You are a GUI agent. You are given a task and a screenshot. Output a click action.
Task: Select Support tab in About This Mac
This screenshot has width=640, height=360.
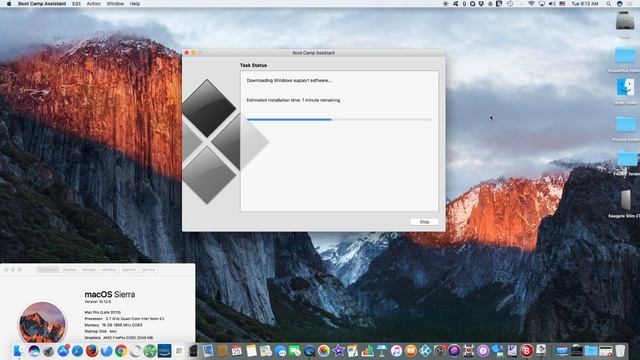click(x=129, y=270)
